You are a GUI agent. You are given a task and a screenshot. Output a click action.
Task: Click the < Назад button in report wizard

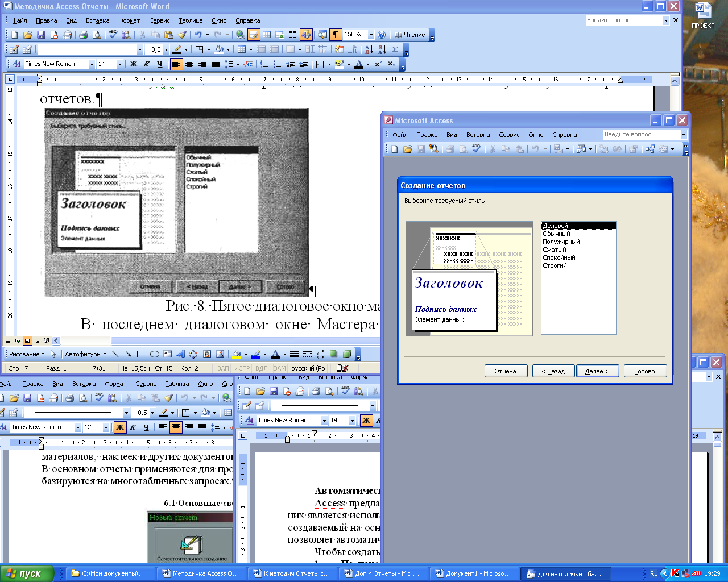coord(553,371)
